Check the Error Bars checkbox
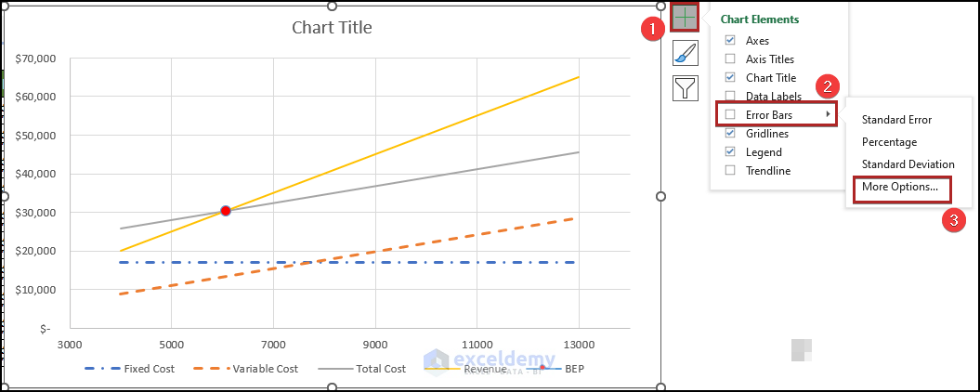The image size is (980, 392). [730, 114]
